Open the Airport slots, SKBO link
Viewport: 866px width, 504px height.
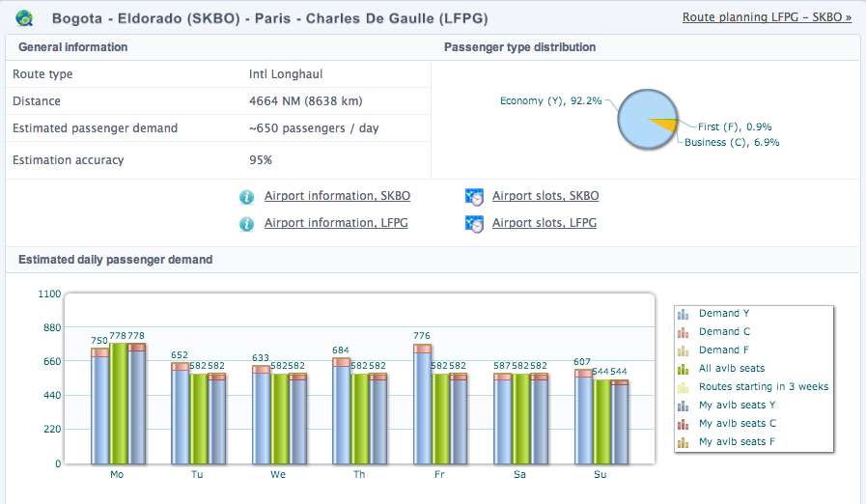click(545, 196)
